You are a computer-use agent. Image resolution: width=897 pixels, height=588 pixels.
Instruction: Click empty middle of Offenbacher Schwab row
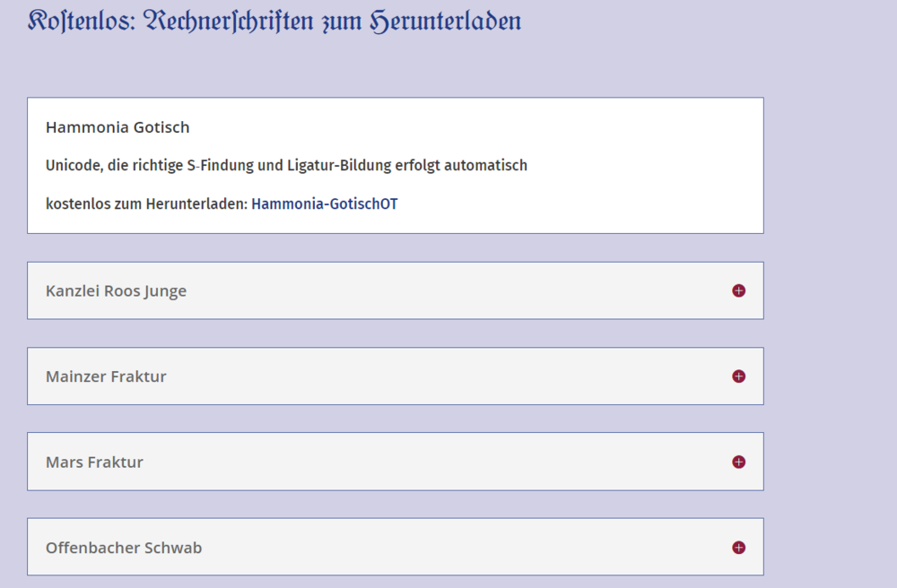pyautogui.click(x=448, y=548)
